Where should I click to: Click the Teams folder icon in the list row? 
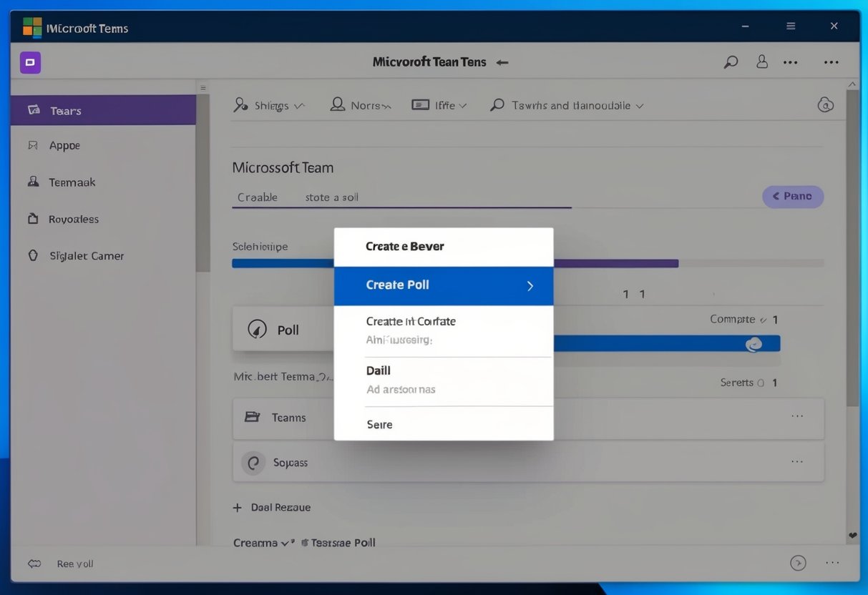click(x=252, y=417)
